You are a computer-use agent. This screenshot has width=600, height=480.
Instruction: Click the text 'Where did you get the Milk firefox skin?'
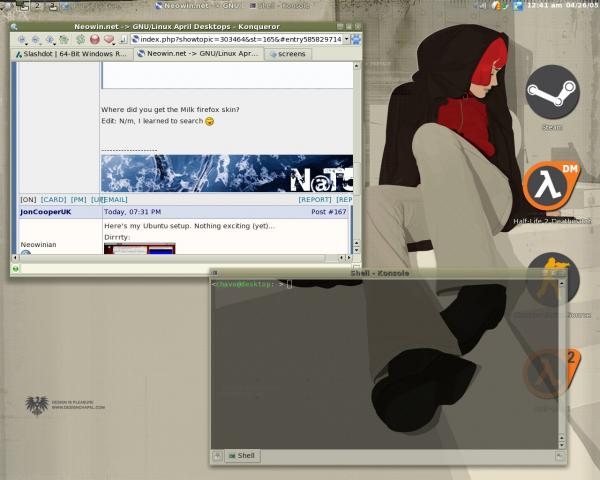click(x=170, y=109)
